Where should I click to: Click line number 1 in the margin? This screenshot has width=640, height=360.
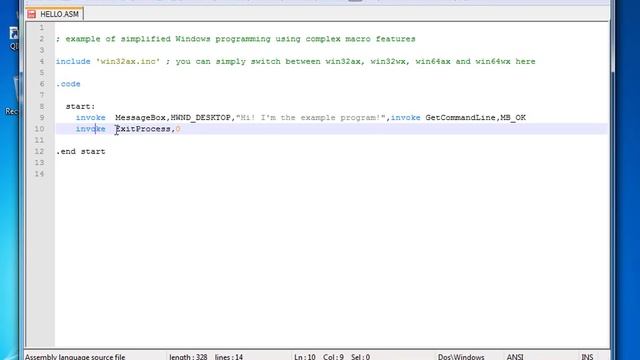pos(42,28)
